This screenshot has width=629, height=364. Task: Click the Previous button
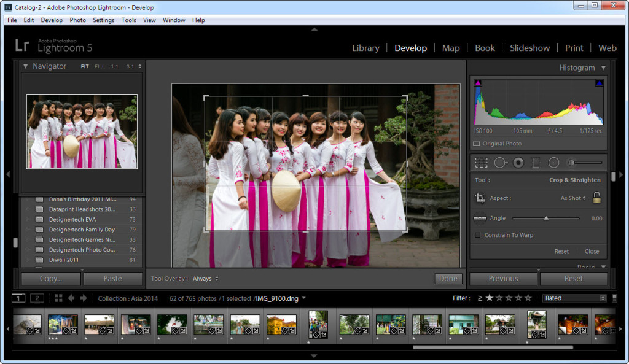(x=503, y=279)
